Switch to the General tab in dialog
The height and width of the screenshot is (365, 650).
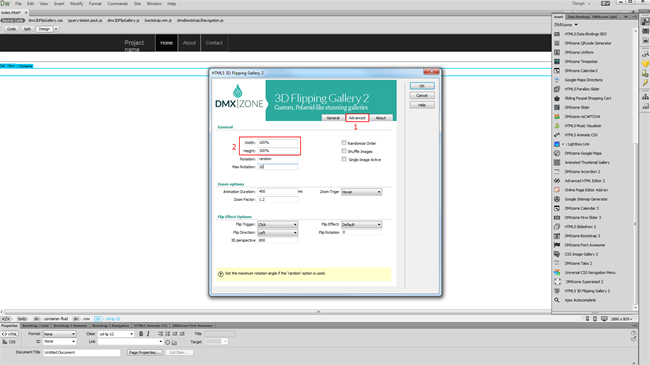point(333,118)
